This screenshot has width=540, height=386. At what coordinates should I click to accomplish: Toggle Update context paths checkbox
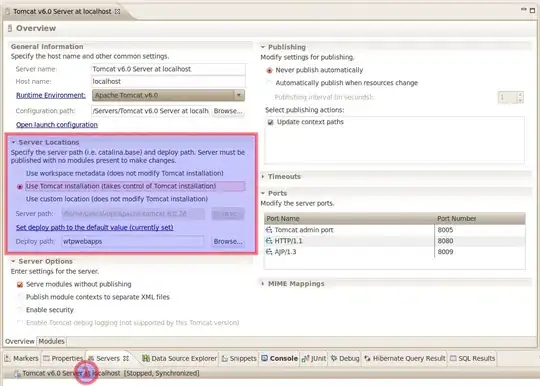coord(270,122)
